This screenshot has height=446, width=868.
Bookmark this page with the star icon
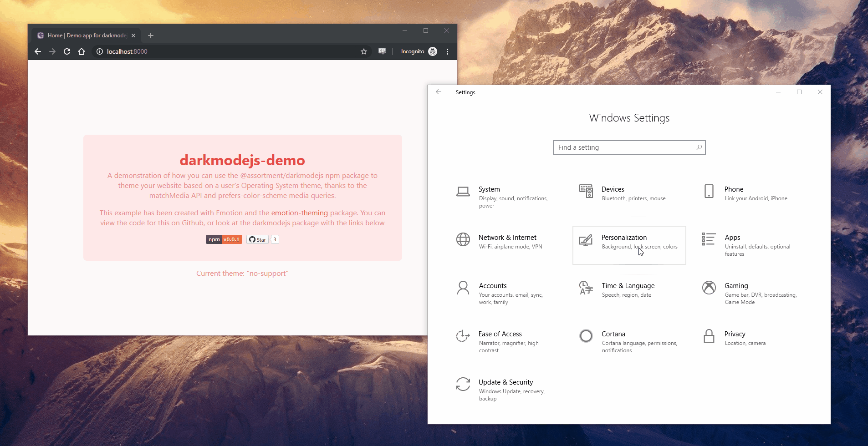pyautogui.click(x=364, y=51)
